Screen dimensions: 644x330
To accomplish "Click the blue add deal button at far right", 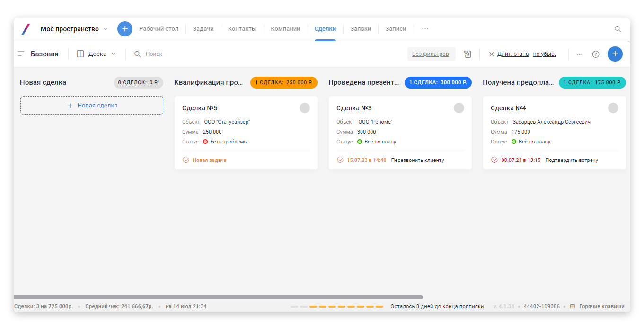I will (x=615, y=54).
